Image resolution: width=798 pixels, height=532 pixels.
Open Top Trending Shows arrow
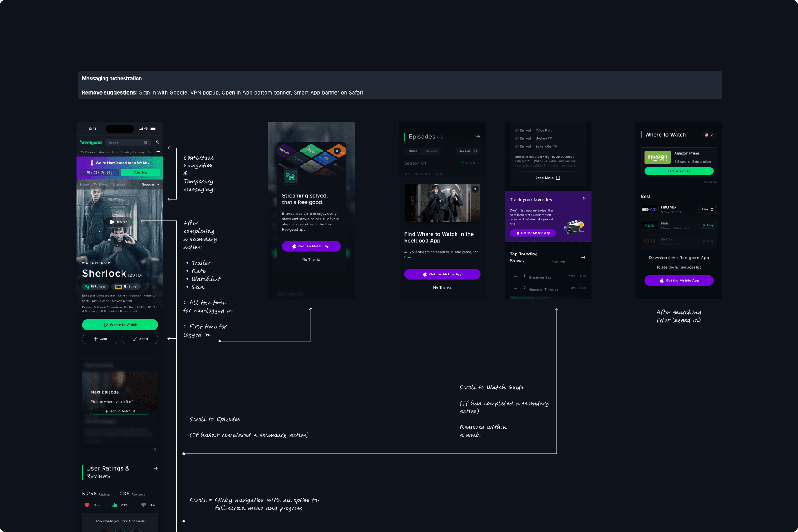584,257
